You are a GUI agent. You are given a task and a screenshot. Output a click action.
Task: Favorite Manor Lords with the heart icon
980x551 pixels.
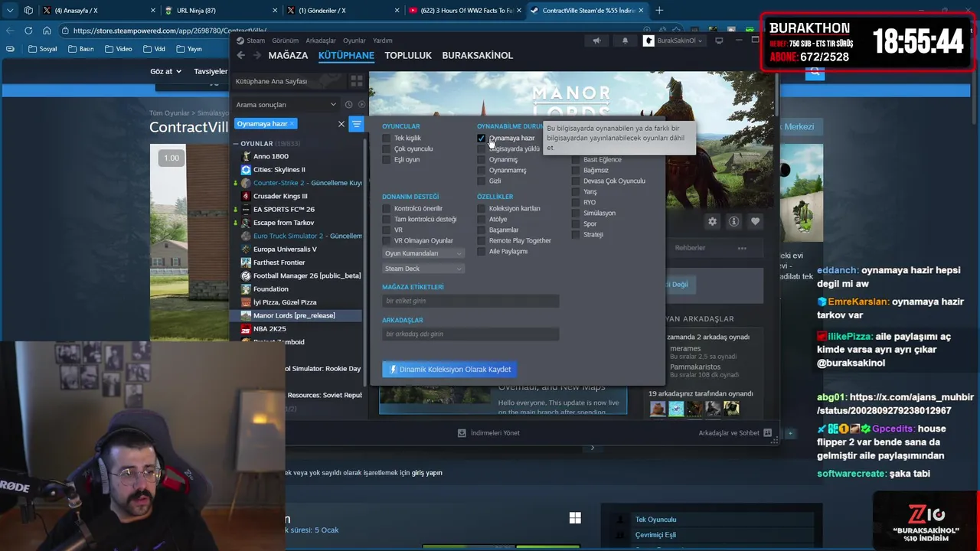click(755, 221)
